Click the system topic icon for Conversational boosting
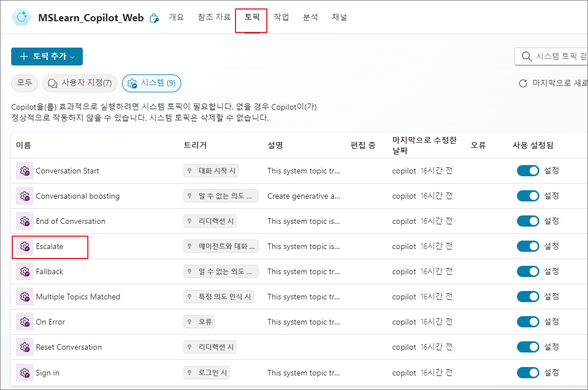This screenshot has width=588, height=390. coord(25,196)
